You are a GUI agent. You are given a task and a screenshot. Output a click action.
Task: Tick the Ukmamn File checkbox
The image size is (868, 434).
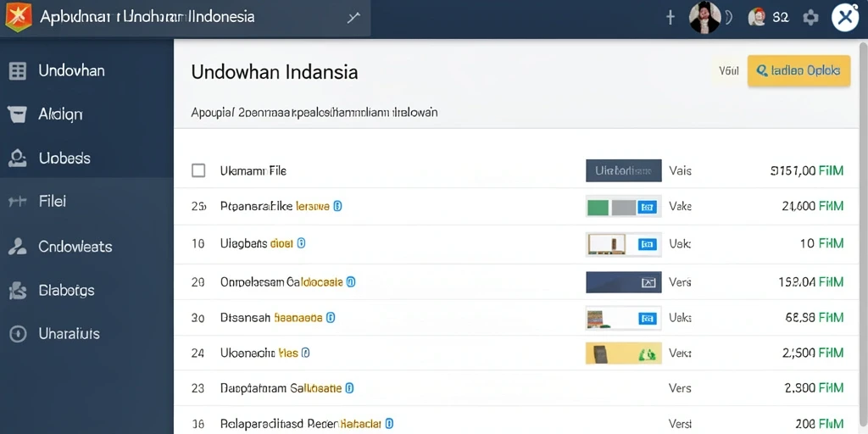(x=198, y=170)
